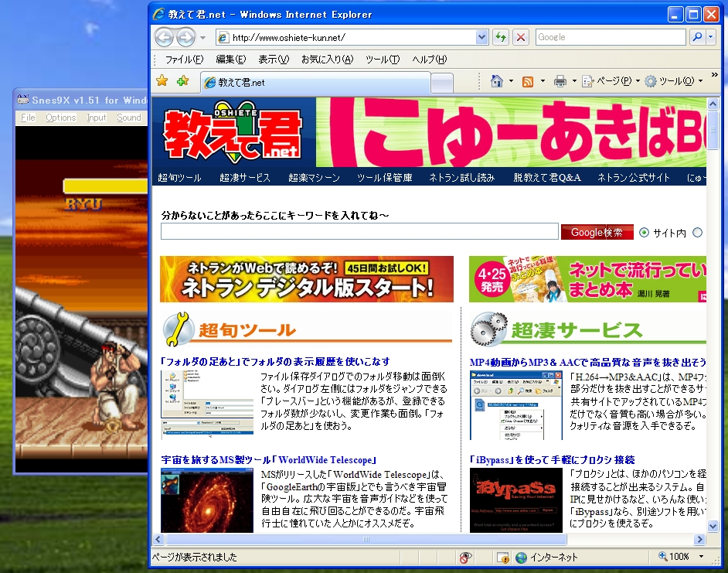
Task: Click the red Google検索 button
Action: pyautogui.click(x=597, y=232)
